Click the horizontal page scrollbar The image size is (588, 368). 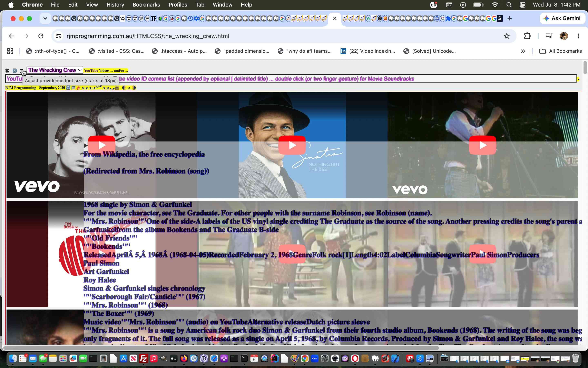coord(221,348)
